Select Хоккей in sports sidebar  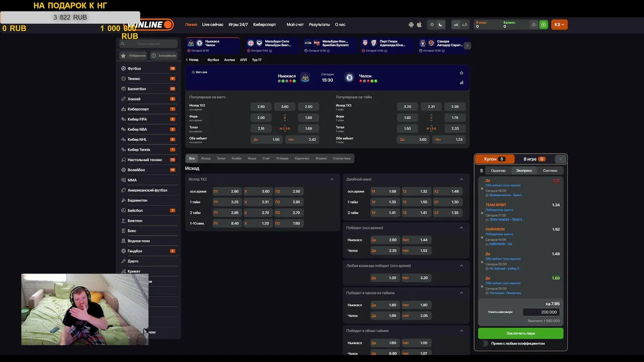pos(148,99)
